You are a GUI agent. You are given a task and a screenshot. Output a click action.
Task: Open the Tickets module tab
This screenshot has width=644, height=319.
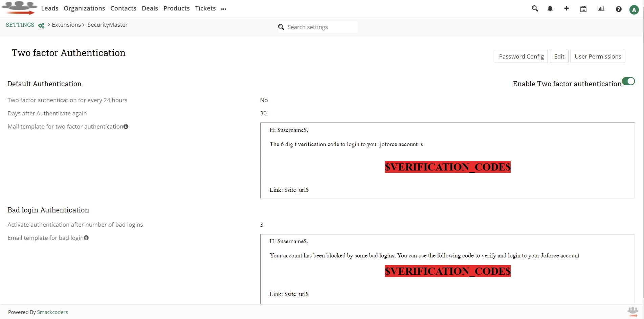point(205,8)
